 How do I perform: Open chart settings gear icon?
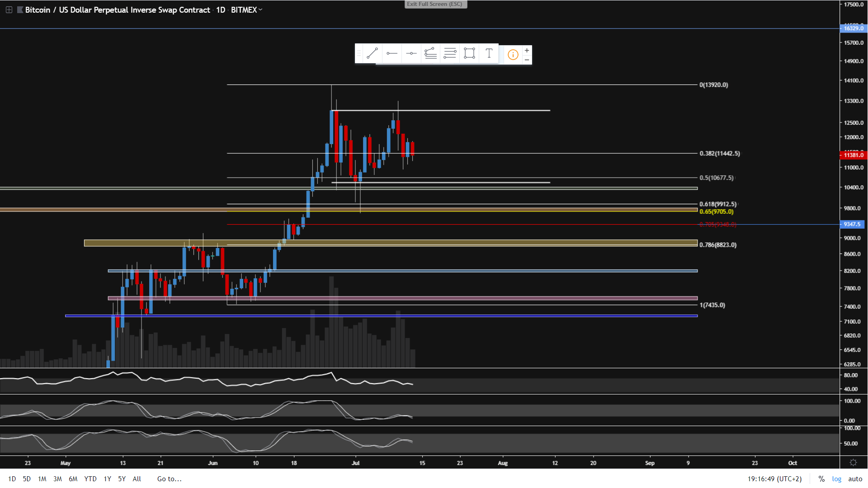853,463
